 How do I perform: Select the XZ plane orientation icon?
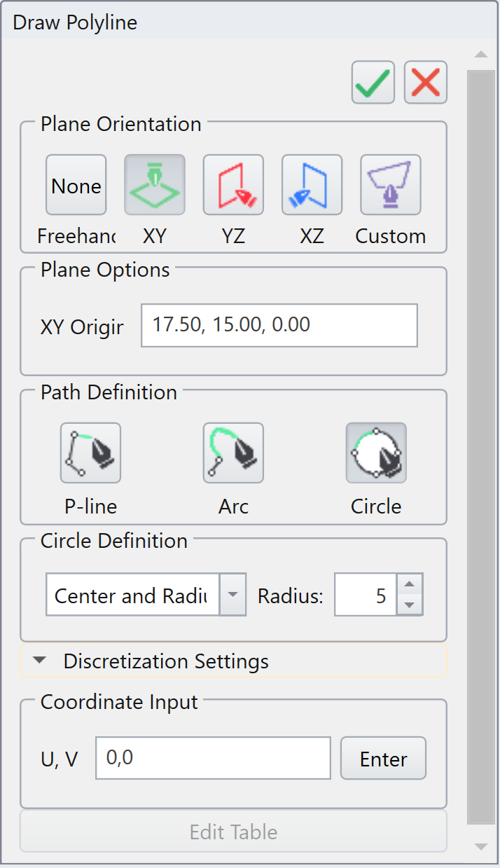pos(312,185)
